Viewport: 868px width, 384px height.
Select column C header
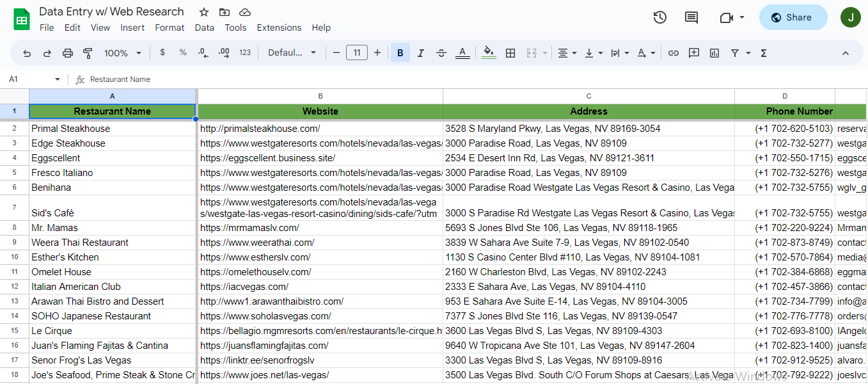pos(588,96)
